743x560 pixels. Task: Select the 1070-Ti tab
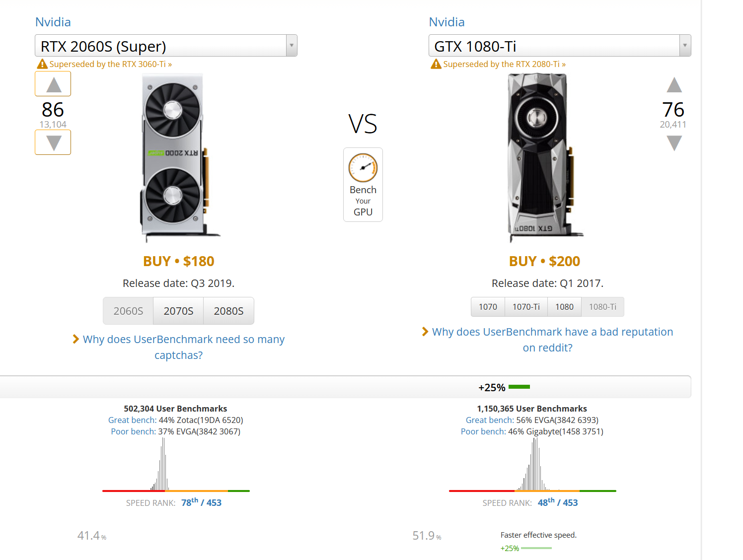tap(526, 307)
